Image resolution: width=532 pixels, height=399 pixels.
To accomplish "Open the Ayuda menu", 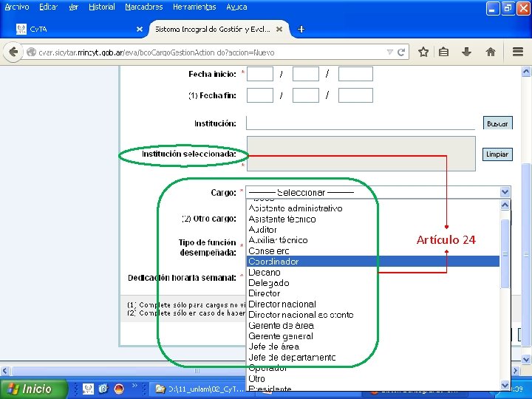I will (x=237, y=7).
